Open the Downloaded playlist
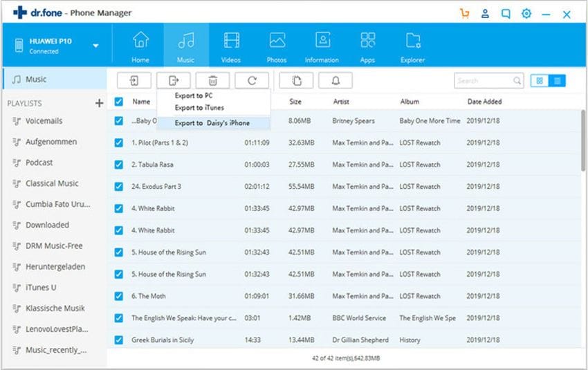This screenshot has width=588, height=370. click(x=47, y=225)
